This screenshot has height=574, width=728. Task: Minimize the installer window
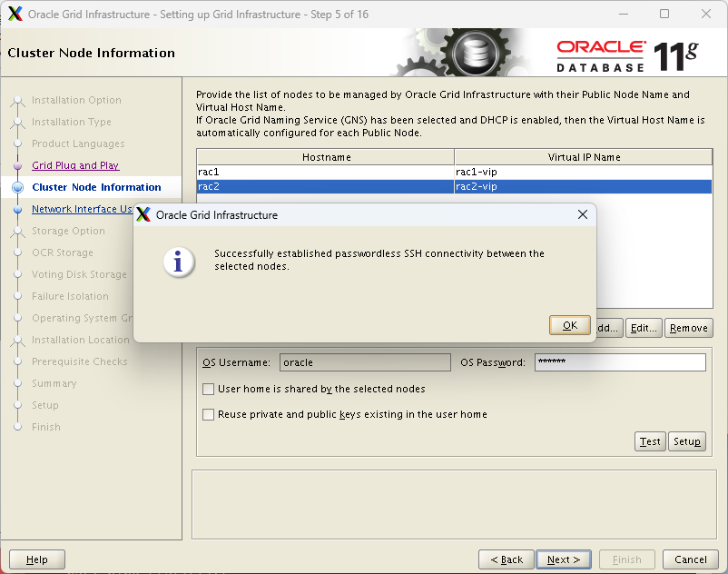624,14
